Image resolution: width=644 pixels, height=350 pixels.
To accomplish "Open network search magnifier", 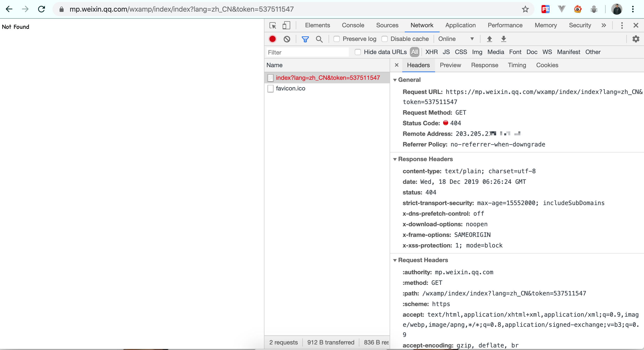I will 319,39.
